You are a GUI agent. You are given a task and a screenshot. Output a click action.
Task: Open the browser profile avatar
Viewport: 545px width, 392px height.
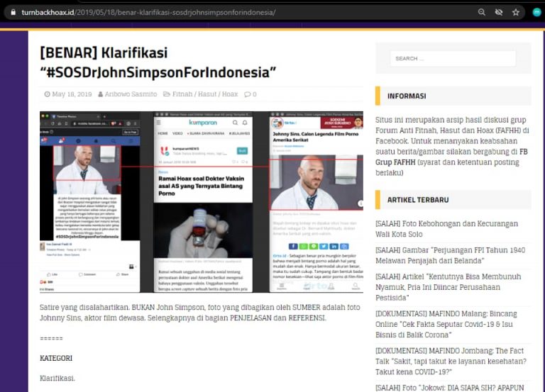click(536, 13)
